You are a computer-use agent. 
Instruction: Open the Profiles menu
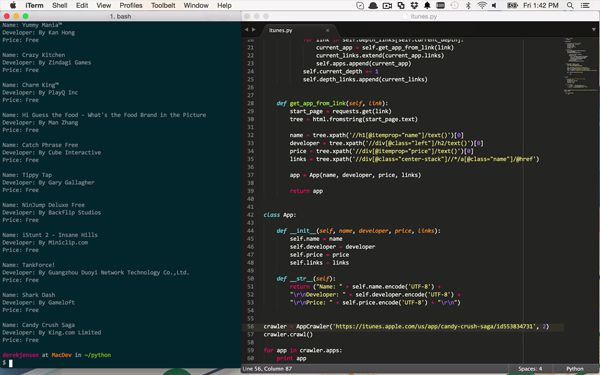point(131,5)
